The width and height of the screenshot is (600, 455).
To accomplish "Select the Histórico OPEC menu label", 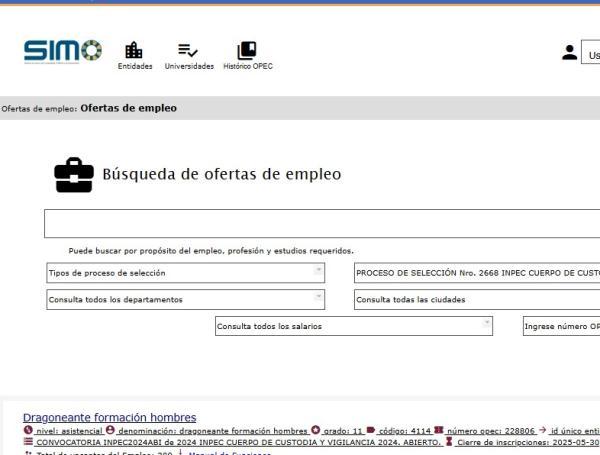I will 248,66.
